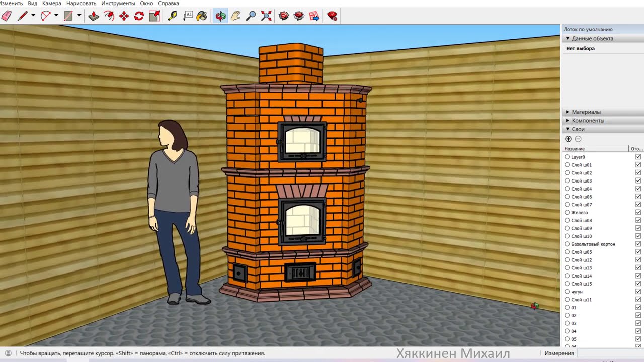Select the Слой ш06 layer name

coord(581,197)
